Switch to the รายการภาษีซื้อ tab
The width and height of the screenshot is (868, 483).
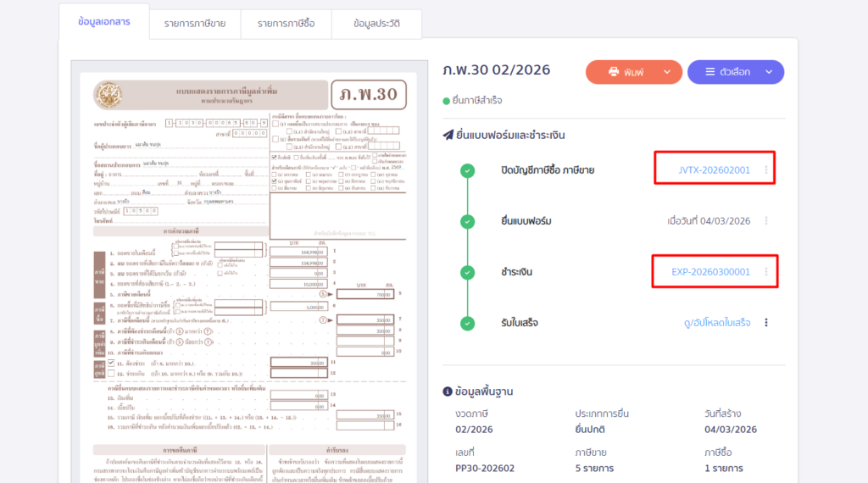[286, 24]
